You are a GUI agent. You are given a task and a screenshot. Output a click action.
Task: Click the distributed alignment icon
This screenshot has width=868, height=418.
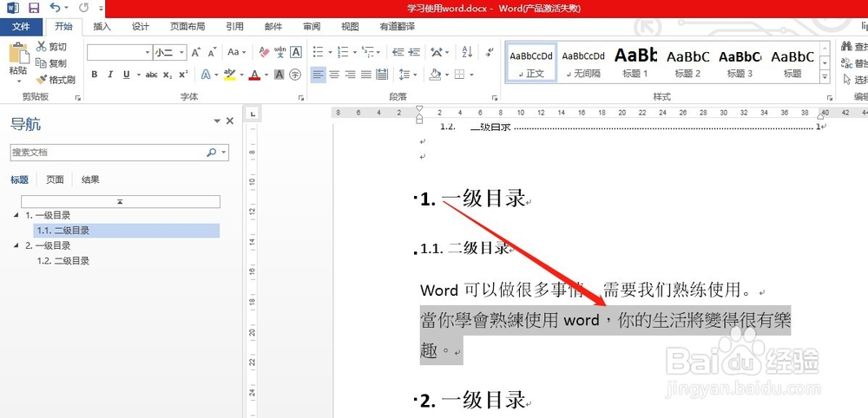click(381, 74)
